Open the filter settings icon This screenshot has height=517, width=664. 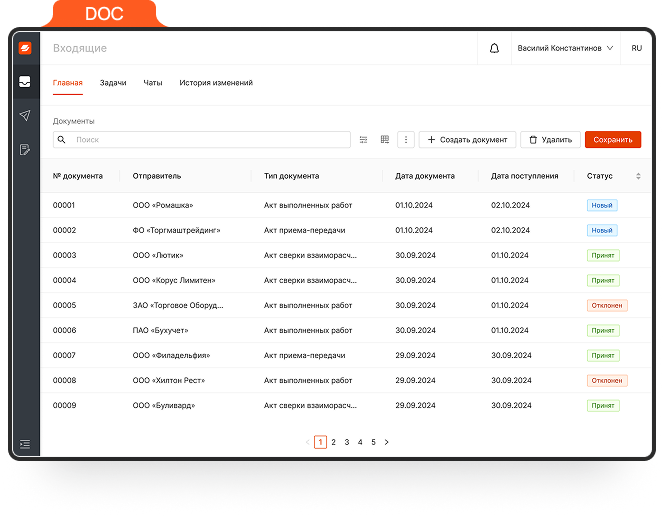(x=363, y=139)
